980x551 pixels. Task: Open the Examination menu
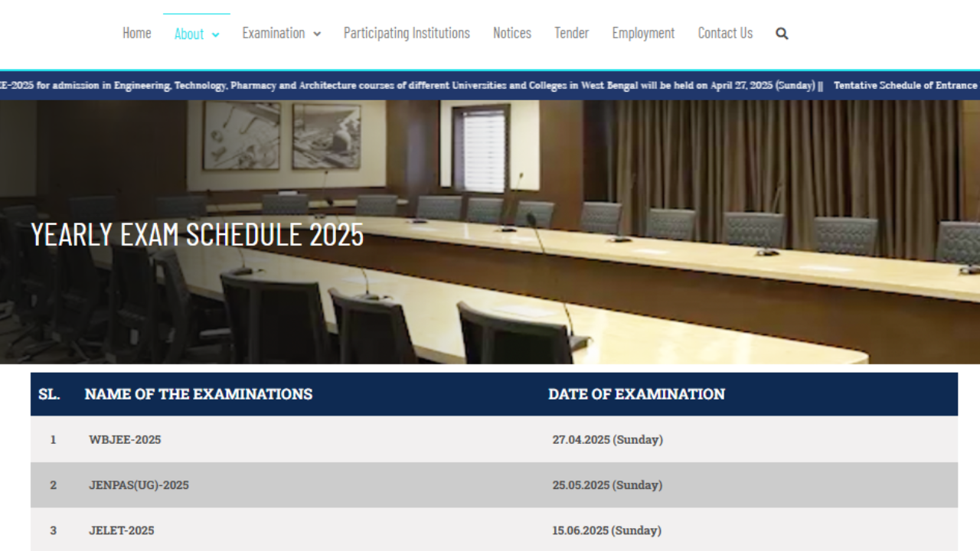tap(273, 33)
